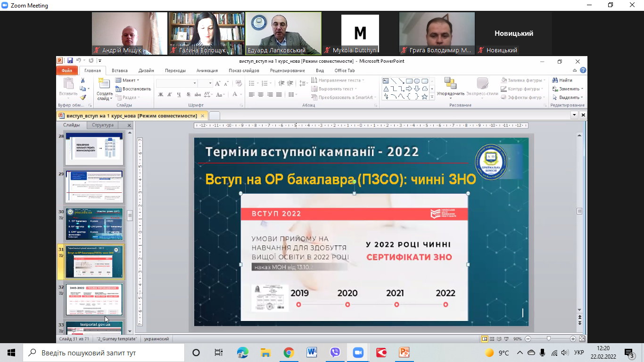This screenshot has width=644, height=362.
Task: Expand the Select (Выделить) dropdown
Action: [x=568, y=97]
